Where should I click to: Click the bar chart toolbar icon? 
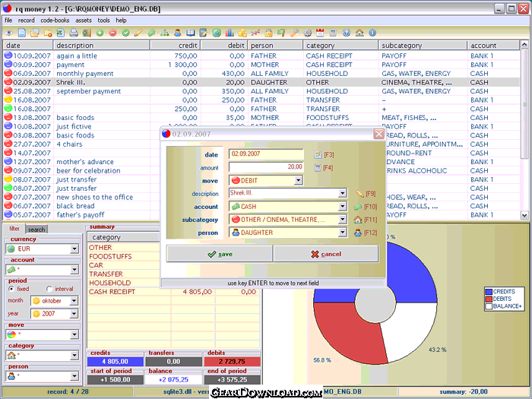point(230,33)
